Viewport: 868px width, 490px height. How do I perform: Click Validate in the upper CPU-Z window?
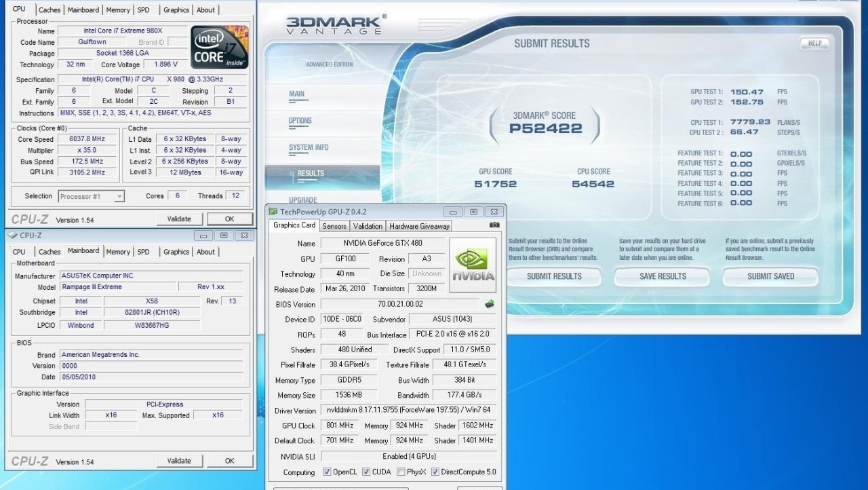(179, 219)
